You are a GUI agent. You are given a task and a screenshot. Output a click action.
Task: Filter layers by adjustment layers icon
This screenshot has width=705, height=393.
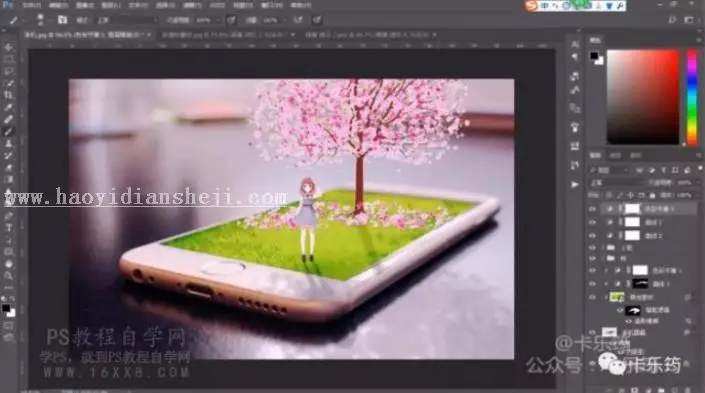(x=652, y=170)
